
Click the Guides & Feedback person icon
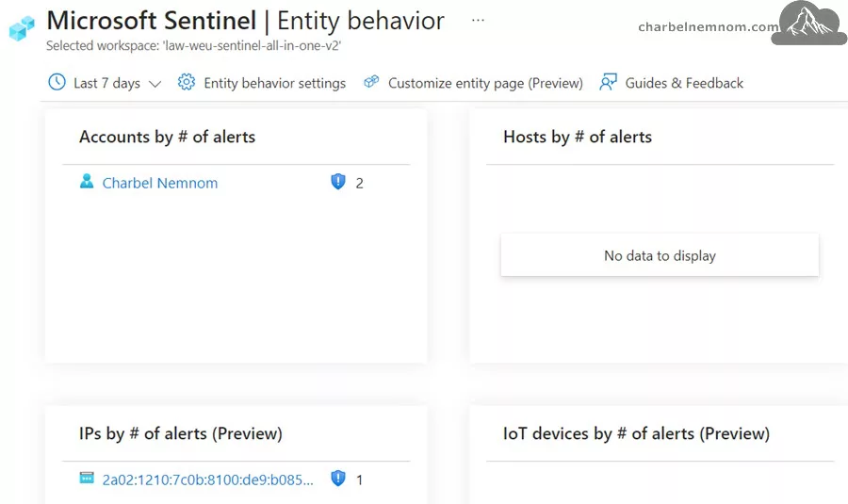click(x=609, y=82)
